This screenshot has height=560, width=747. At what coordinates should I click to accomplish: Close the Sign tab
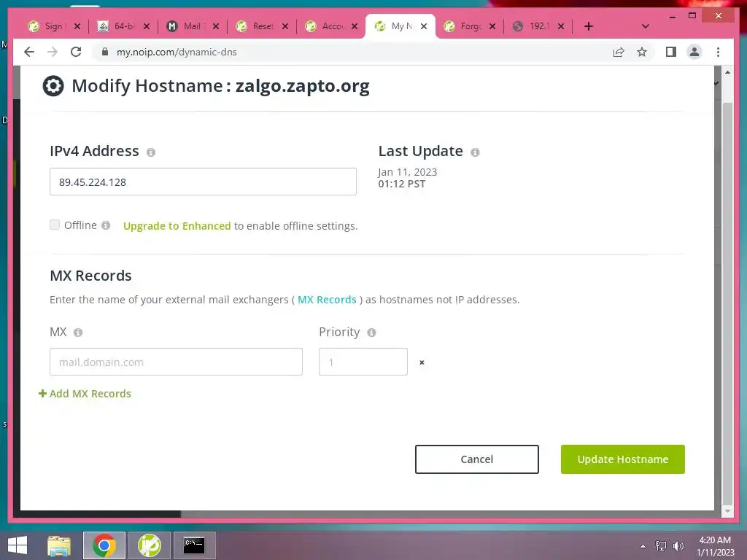(77, 26)
